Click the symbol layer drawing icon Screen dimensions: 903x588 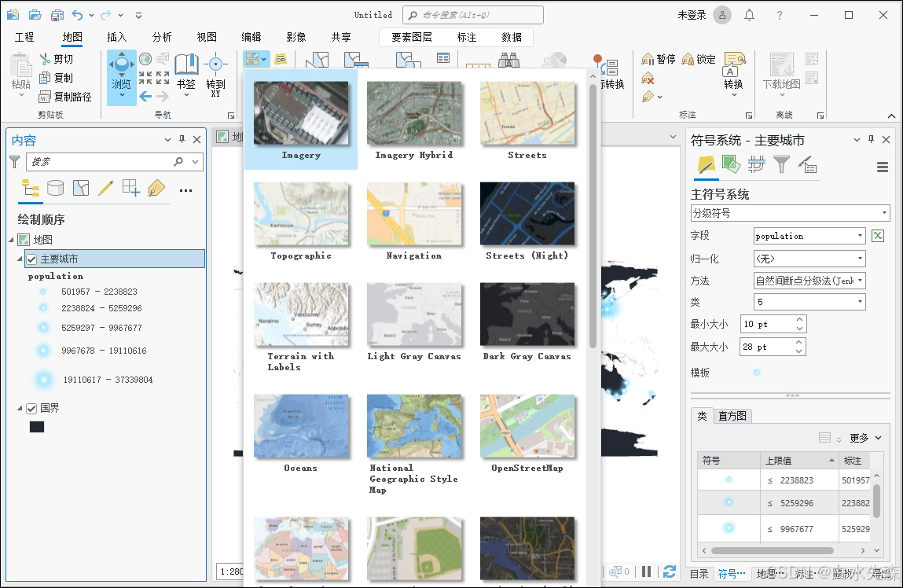pyautogui.click(x=756, y=165)
